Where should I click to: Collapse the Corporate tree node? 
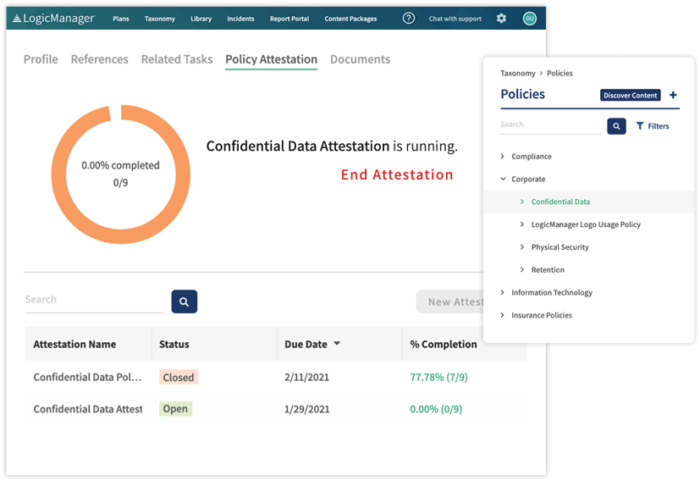click(x=503, y=179)
